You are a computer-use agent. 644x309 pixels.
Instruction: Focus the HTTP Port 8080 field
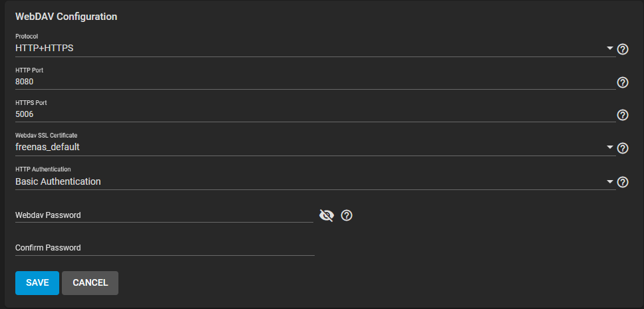pos(315,82)
